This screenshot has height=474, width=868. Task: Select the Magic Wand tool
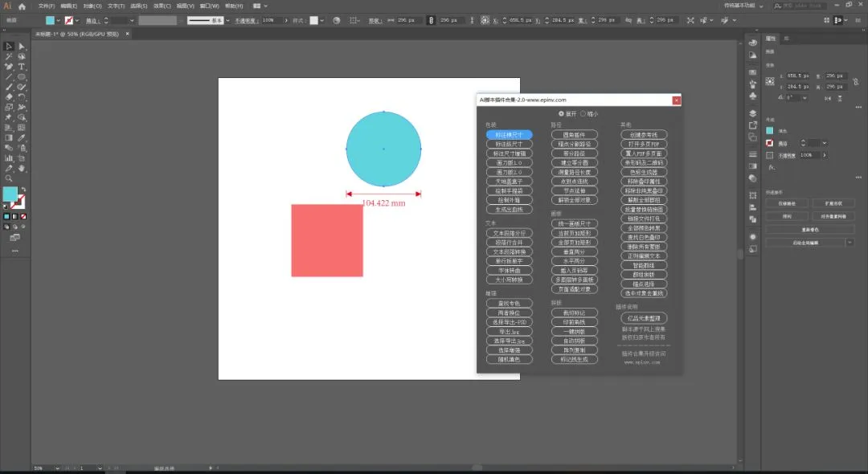click(x=9, y=56)
